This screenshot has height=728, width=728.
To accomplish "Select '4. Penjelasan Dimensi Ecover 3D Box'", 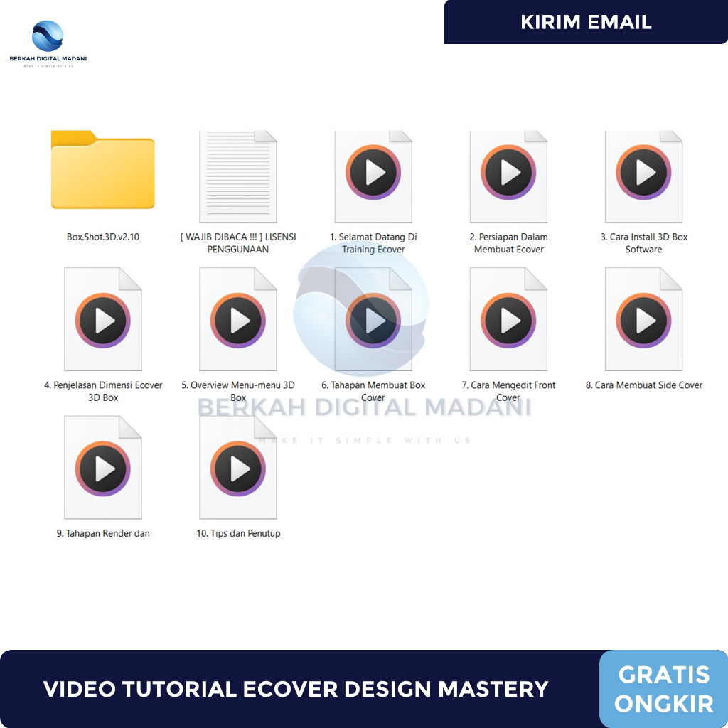I will pyautogui.click(x=102, y=319).
